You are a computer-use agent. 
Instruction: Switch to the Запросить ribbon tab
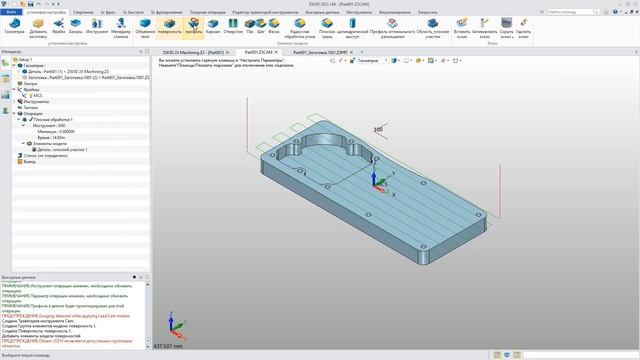[x=427, y=12]
